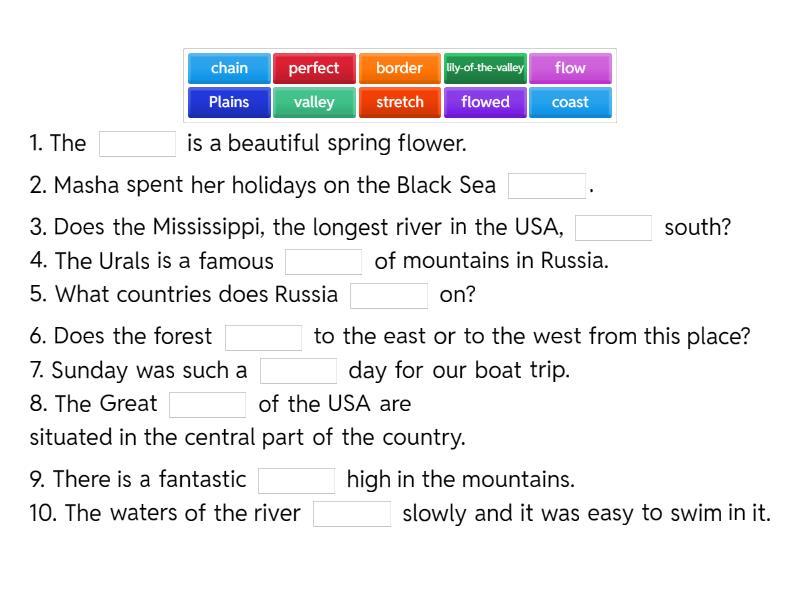800x600 pixels.
Task: Click the dark blue 'Plains' tile
Action: (229, 102)
